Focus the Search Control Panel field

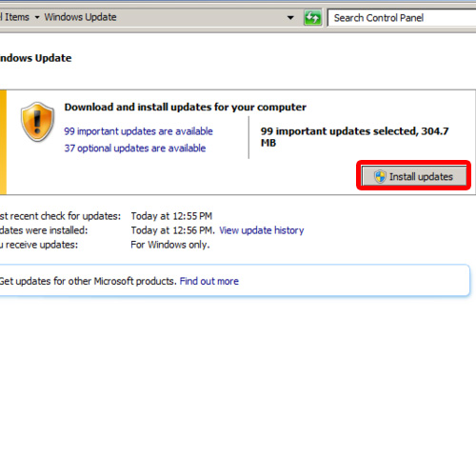click(402, 18)
